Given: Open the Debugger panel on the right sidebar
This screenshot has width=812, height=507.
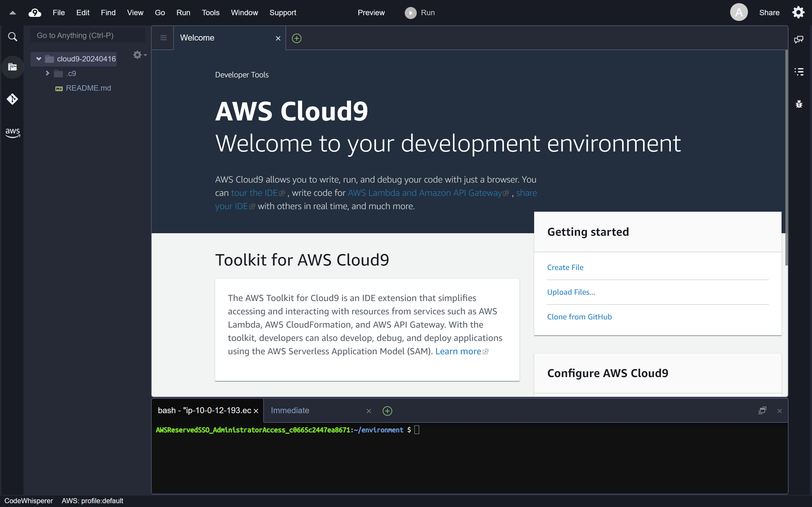Looking at the screenshot, I should [x=799, y=104].
